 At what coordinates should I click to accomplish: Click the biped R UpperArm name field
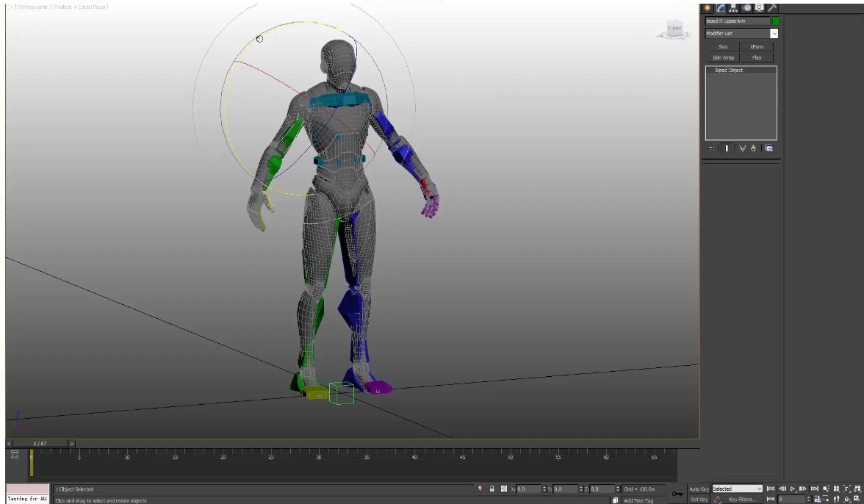(738, 21)
